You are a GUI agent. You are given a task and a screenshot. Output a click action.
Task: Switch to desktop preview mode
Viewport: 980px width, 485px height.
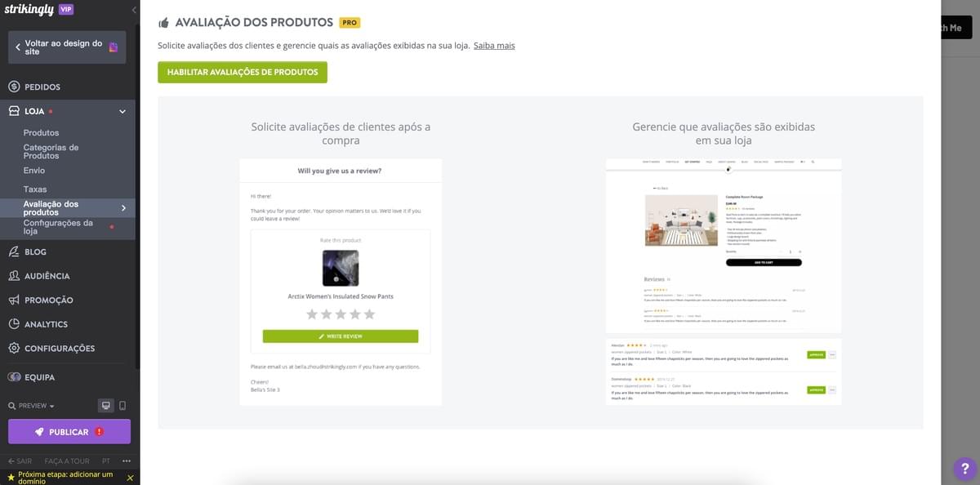coord(105,406)
